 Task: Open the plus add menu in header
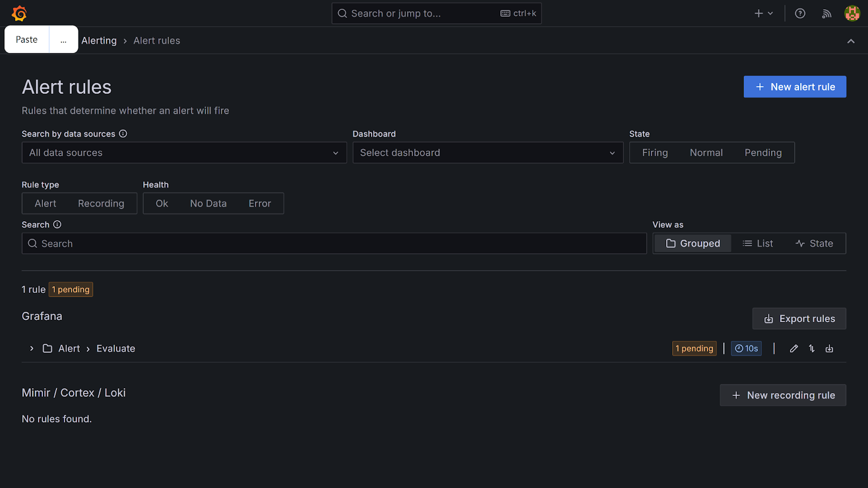click(764, 14)
